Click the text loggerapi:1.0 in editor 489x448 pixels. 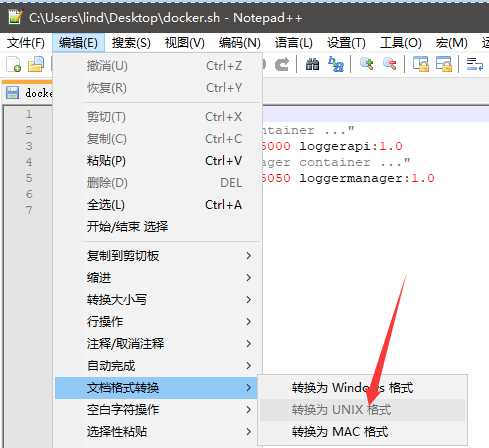pyautogui.click(x=351, y=146)
